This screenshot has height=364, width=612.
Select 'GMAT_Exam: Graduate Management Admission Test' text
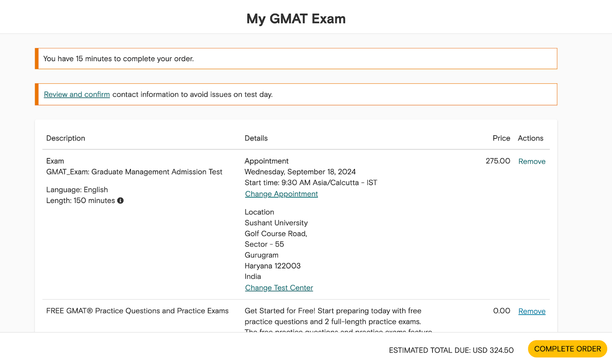pos(134,172)
